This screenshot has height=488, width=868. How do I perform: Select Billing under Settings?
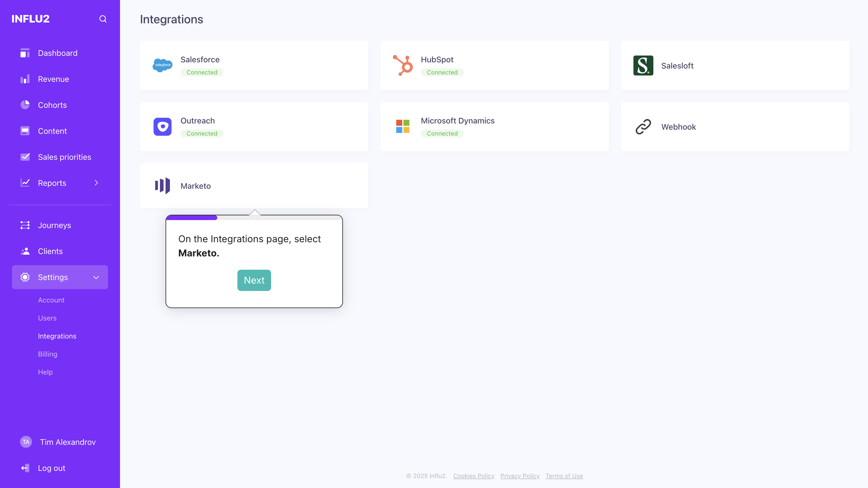click(x=48, y=354)
